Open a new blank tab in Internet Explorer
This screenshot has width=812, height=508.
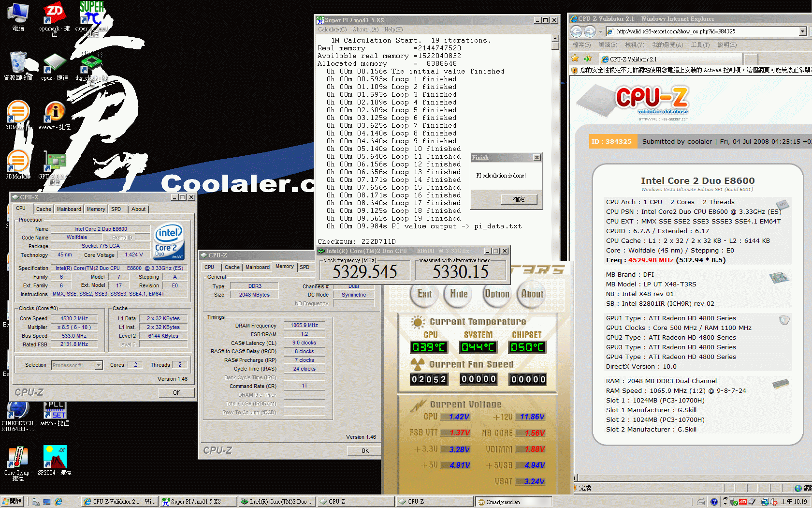pyautogui.click(x=751, y=59)
